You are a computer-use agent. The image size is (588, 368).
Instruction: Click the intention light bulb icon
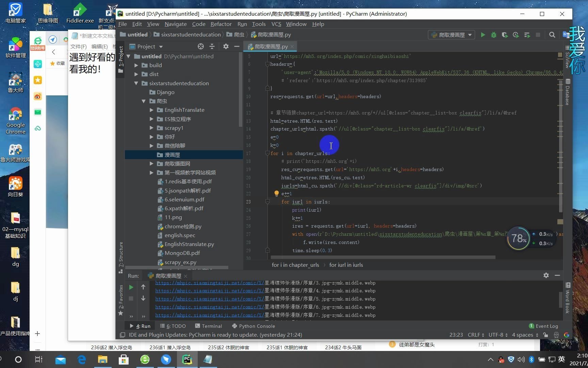click(x=276, y=194)
